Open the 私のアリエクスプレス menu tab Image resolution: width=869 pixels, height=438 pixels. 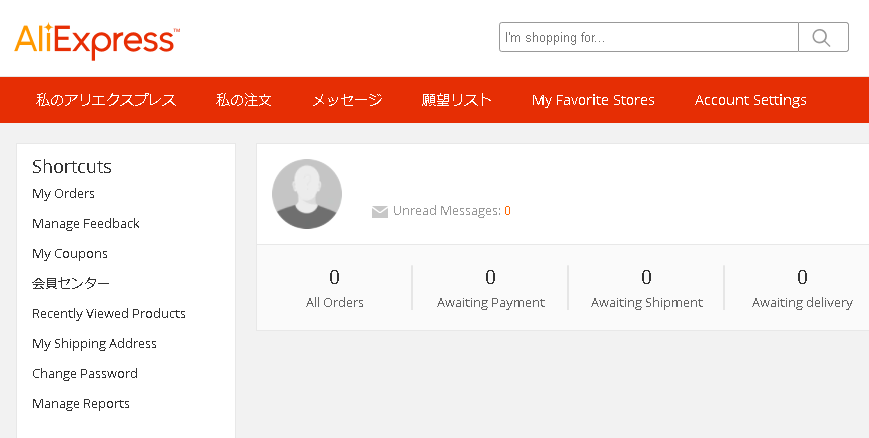pyautogui.click(x=106, y=100)
